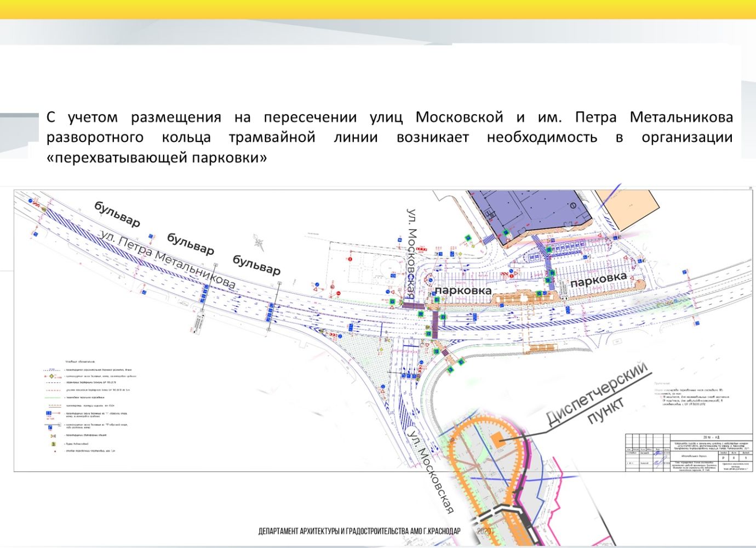Select the rightmost «бульвар» label

click(x=256, y=265)
